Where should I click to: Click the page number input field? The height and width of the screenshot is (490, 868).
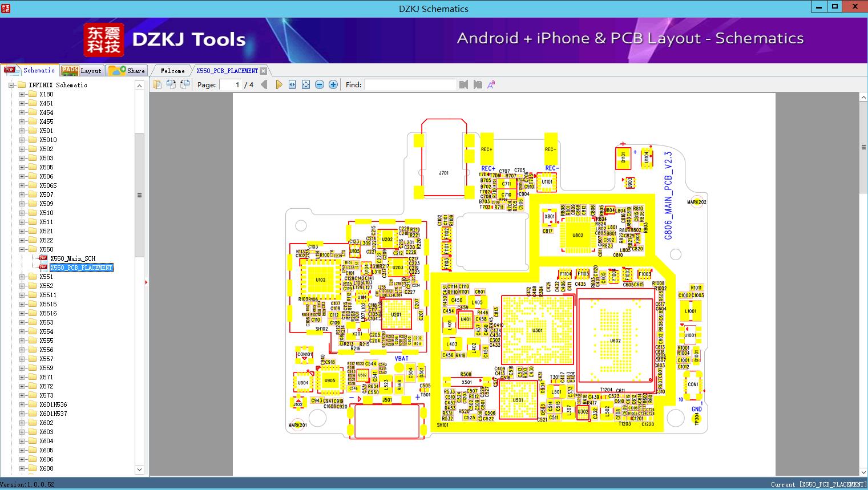coord(230,84)
